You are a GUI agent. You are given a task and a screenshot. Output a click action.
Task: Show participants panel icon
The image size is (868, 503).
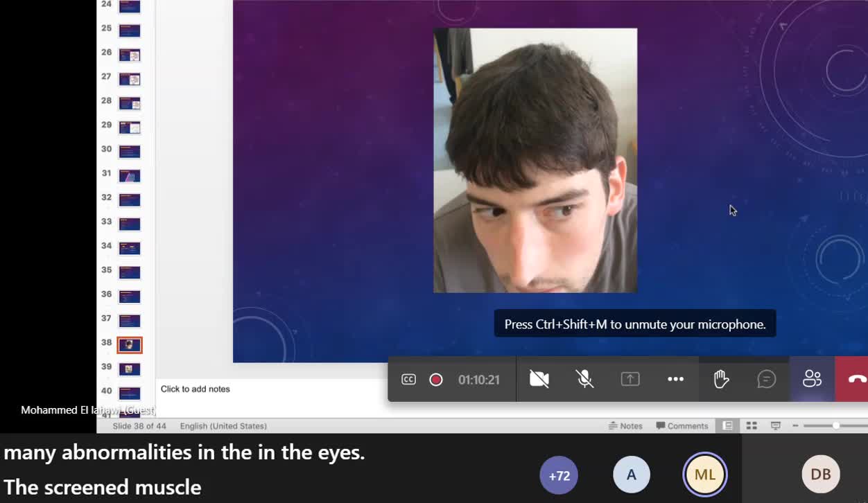click(812, 379)
